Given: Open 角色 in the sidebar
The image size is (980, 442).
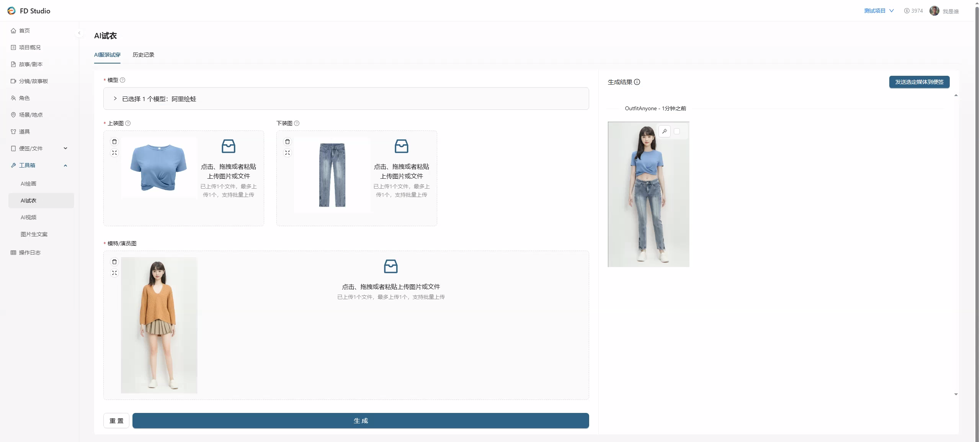Looking at the screenshot, I should coord(41,98).
